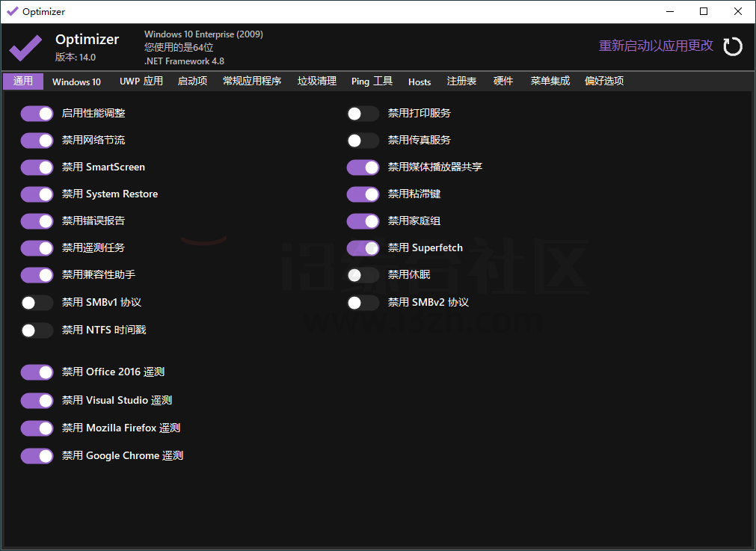Toggle 禁用 Superfetch switch

point(363,248)
